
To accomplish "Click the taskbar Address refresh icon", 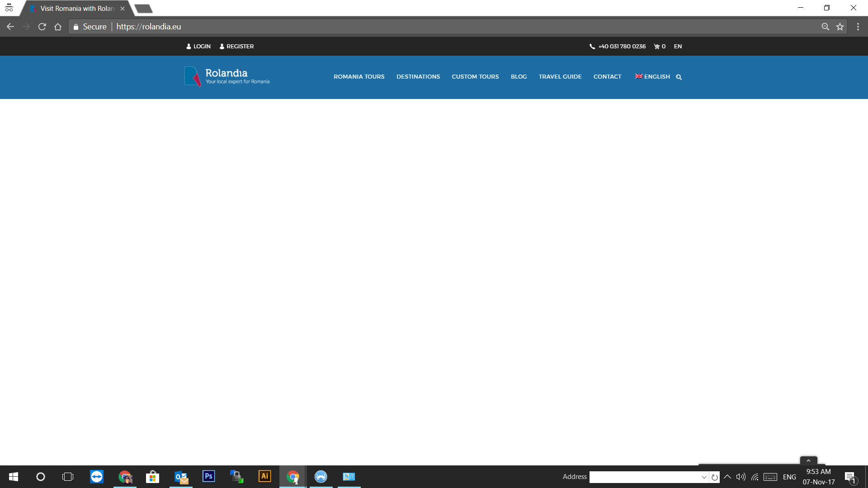I will (x=715, y=477).
